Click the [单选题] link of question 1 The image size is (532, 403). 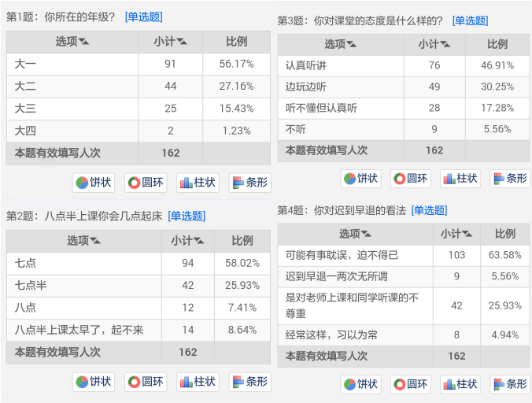point(144,17)
